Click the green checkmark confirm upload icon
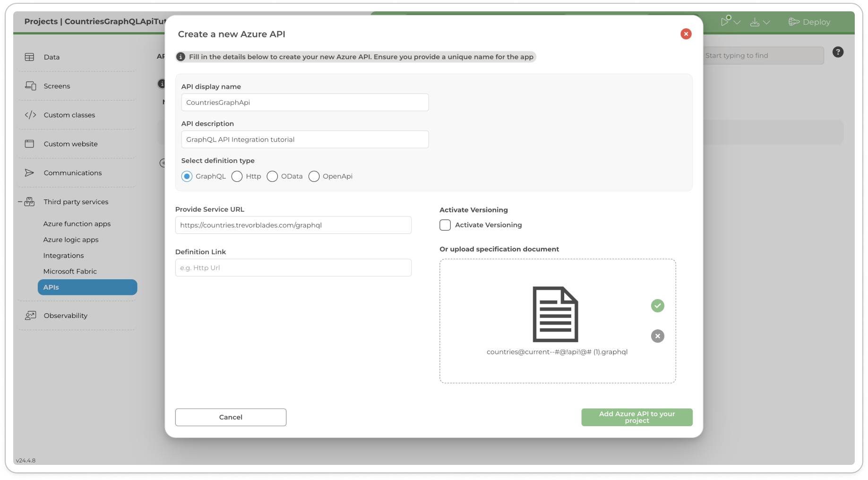Viewport: 868px width, 480px height. (x=657, y=306)
